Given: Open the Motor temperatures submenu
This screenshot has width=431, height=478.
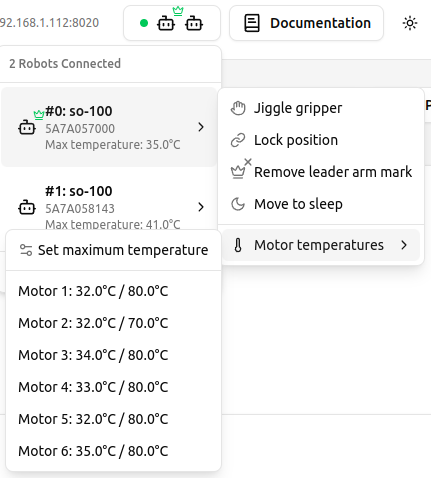Looking at the screenshot, I should (x=321, y=245).
